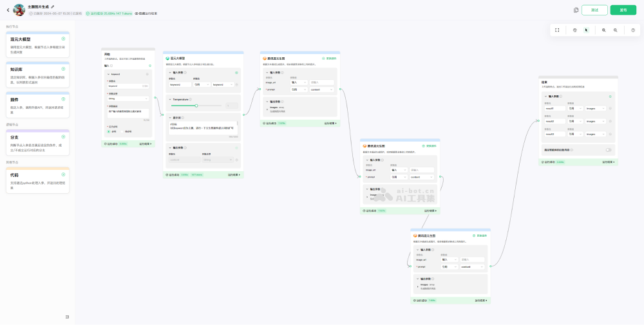This screenshot has height=325, width=644.
Task: Click the copy icon beside 调试 button
Action: coord(576,10)
